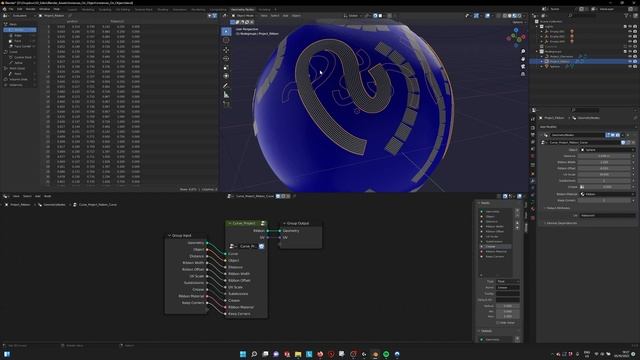Viewport: 640px width, 360px height.
Task: Click the viewport pan hand icon
Action: [x=523, y=59]
